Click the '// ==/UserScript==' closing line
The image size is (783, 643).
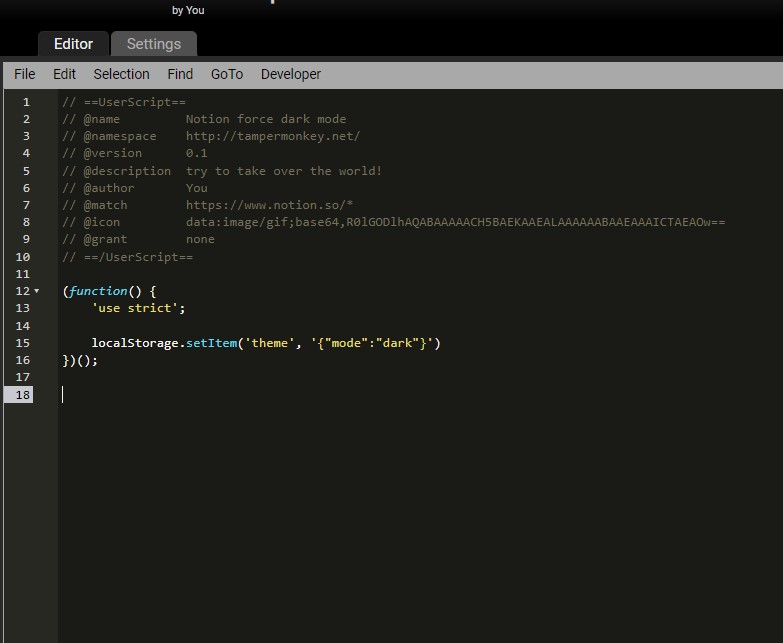pyautogui.click(x=127, y=257)
